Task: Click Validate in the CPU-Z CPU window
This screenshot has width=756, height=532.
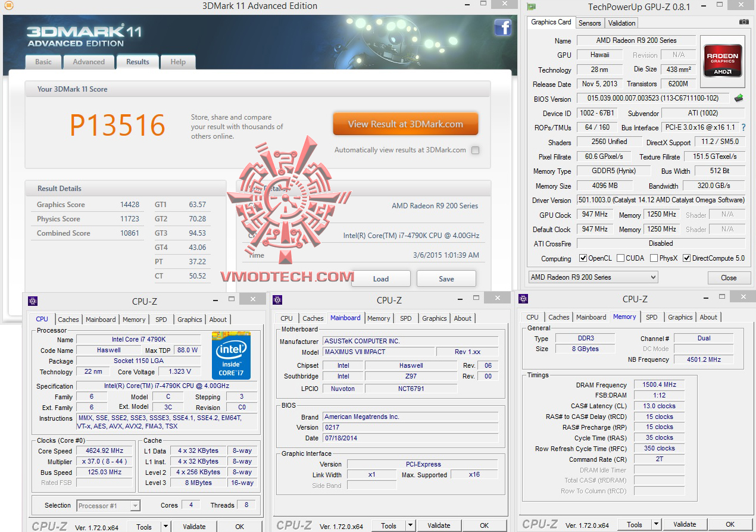Action: tap(194, 527)
